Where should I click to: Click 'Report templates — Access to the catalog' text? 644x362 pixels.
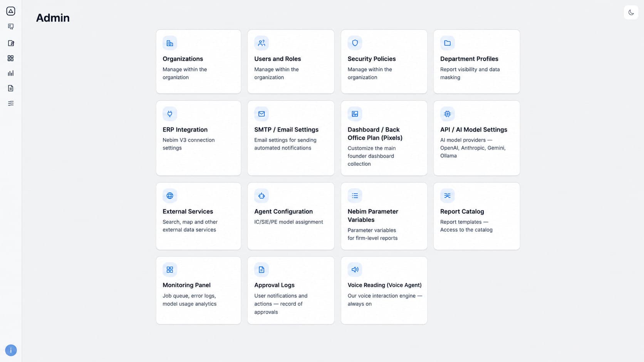tap(466, 226)
